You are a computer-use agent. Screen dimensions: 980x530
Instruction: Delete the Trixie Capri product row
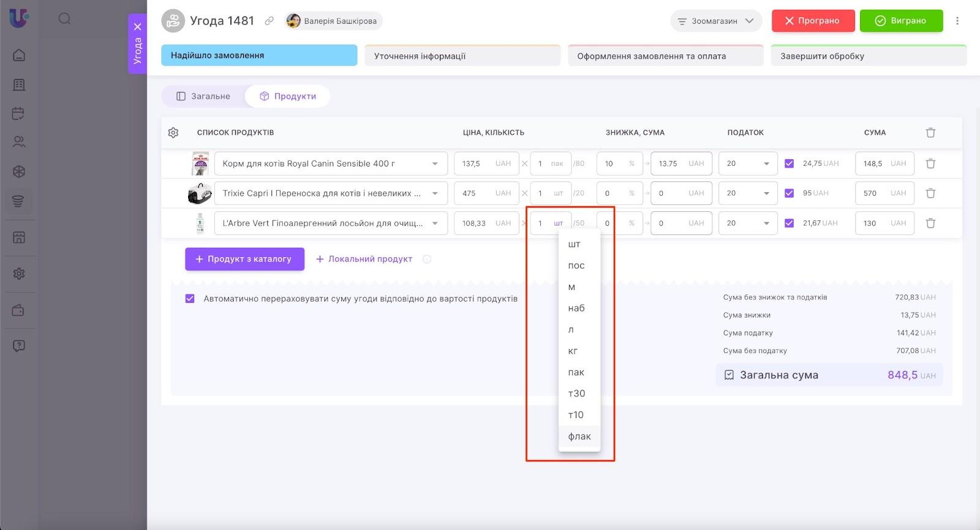(930, 193)
